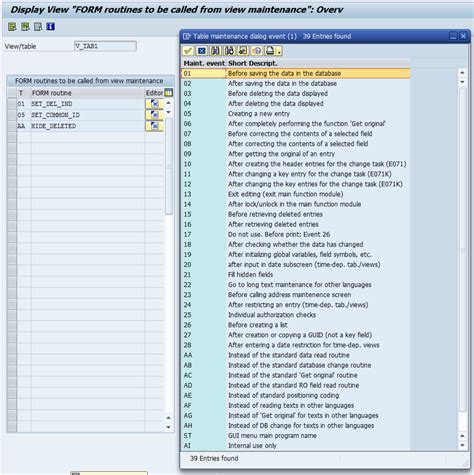Click scroll up arrow at top of dialog list
Image resolution: width=474 pixels, height=475 pixels.
point(462,72)
